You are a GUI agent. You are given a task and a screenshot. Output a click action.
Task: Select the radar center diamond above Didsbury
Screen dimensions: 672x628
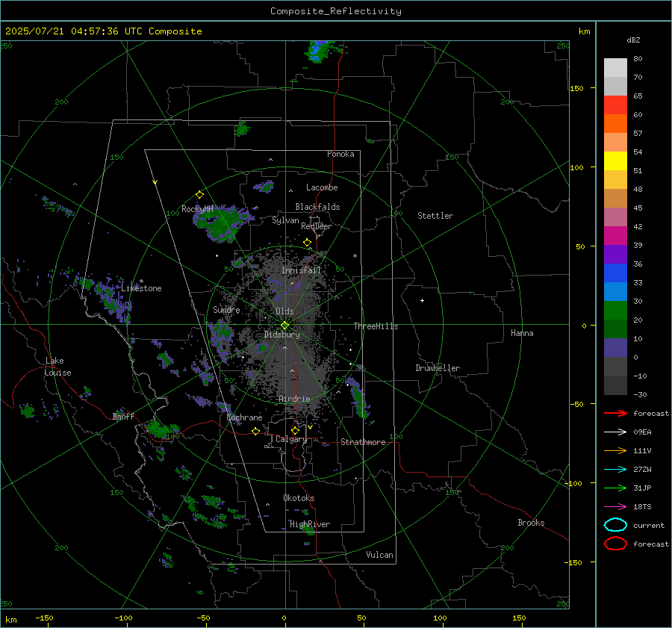(284, 326)
